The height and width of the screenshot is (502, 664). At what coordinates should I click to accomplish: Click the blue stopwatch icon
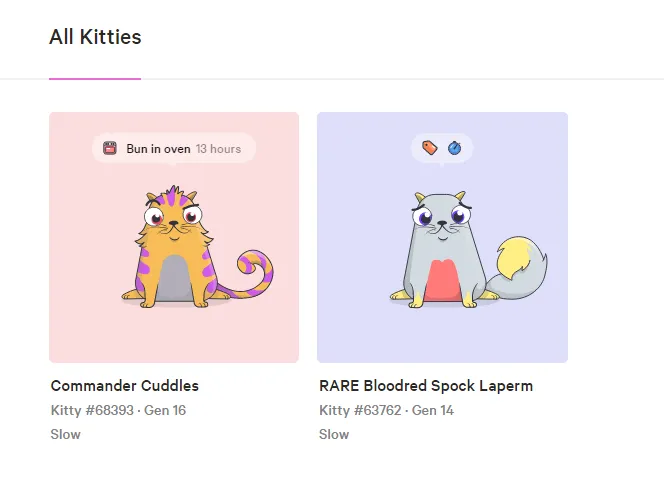[454, 148]
